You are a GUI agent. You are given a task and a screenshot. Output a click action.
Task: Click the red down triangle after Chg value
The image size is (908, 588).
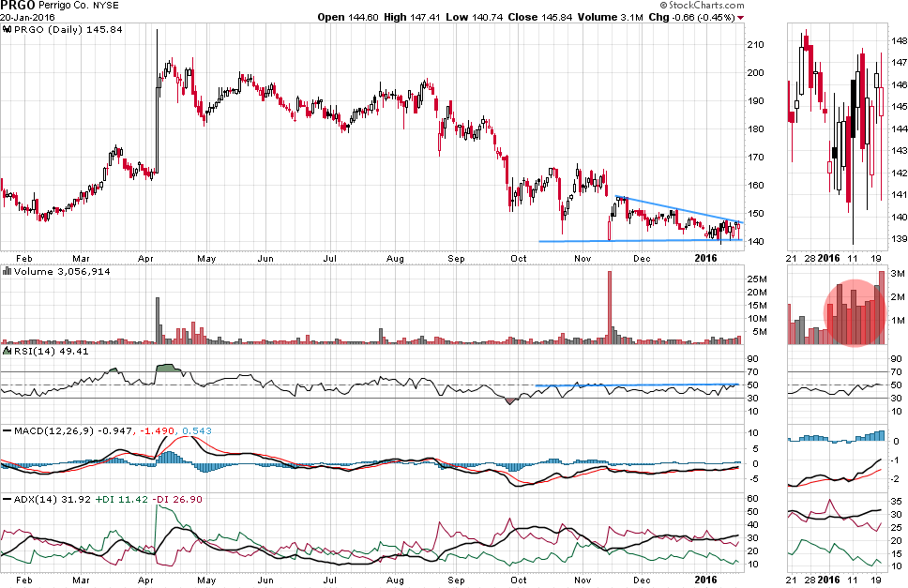click(740, 18)
